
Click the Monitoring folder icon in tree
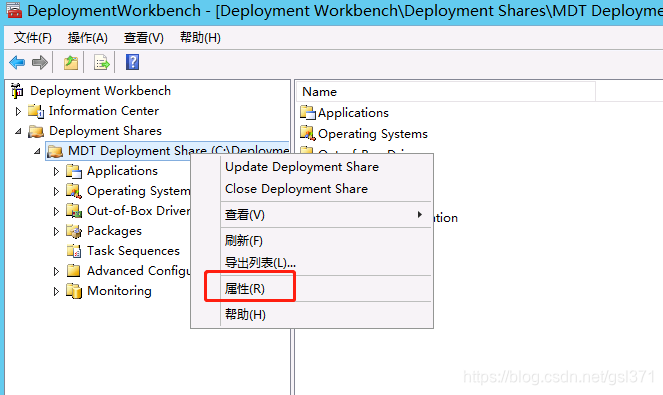coord(74,291)
